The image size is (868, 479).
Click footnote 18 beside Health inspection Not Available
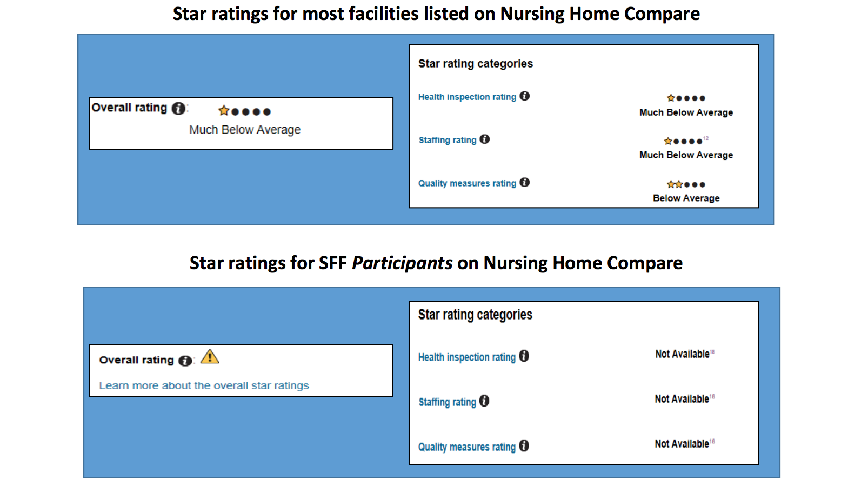(x=712, y=352)
